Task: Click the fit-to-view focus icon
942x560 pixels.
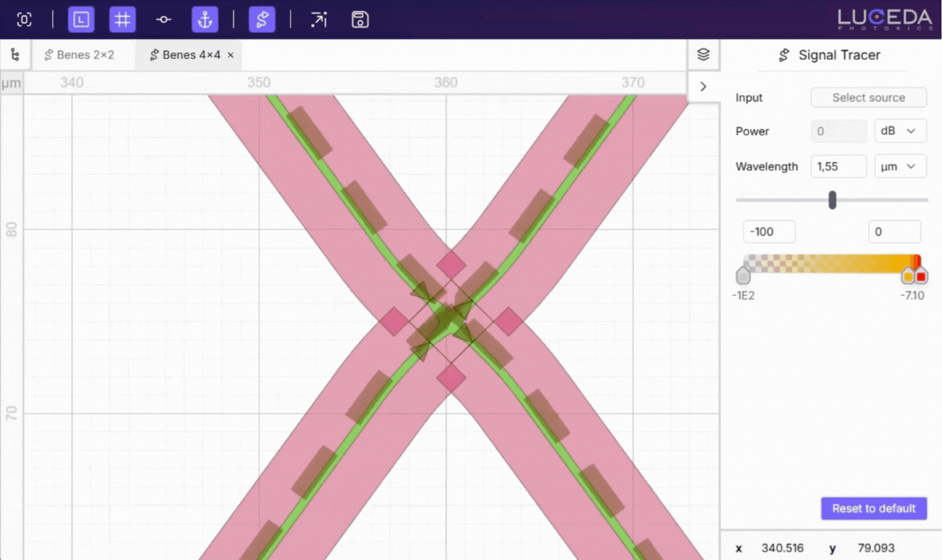Action: (24, 20)
